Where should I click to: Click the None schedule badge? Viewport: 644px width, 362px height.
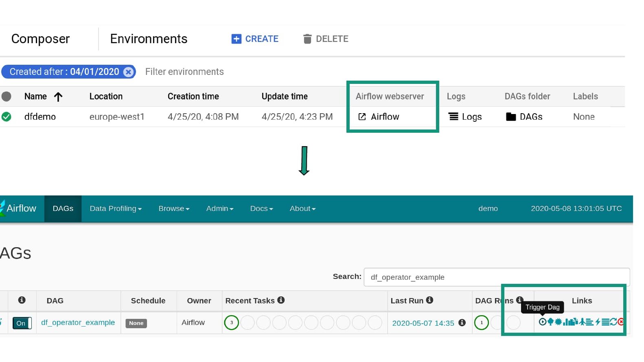pyautogui.click(x=136, y=323)
